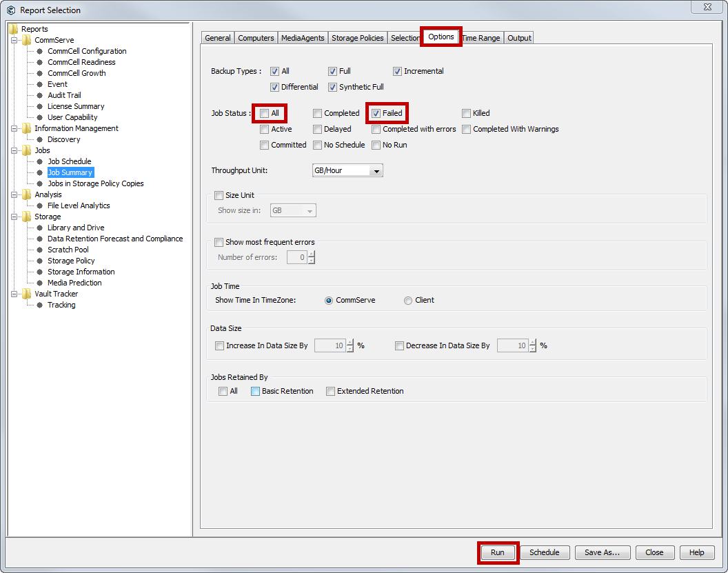Uncheck the Differential checkbox
The height and width of the screenshot is (573, 728).
click(x=275, y=88)
